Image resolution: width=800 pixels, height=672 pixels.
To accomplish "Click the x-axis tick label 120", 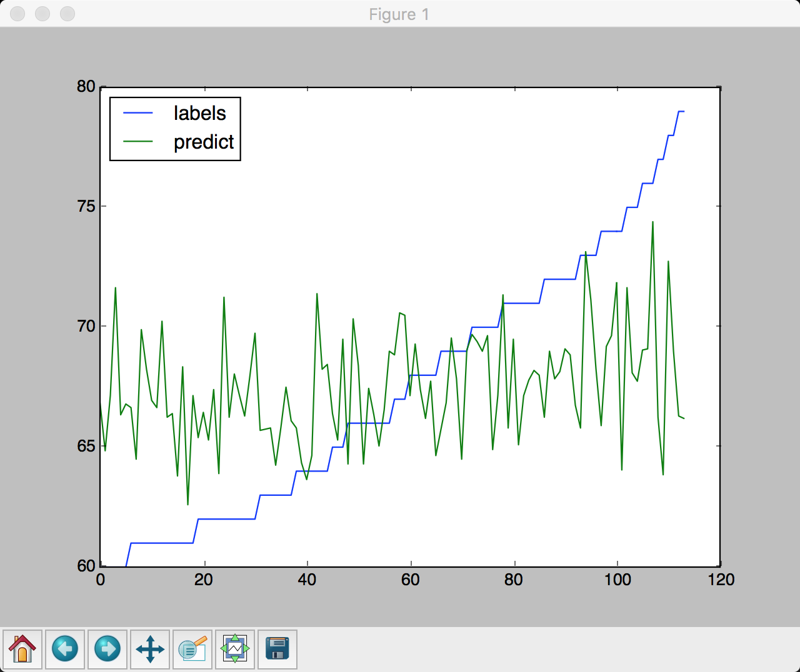I will (x=721, y=580).
